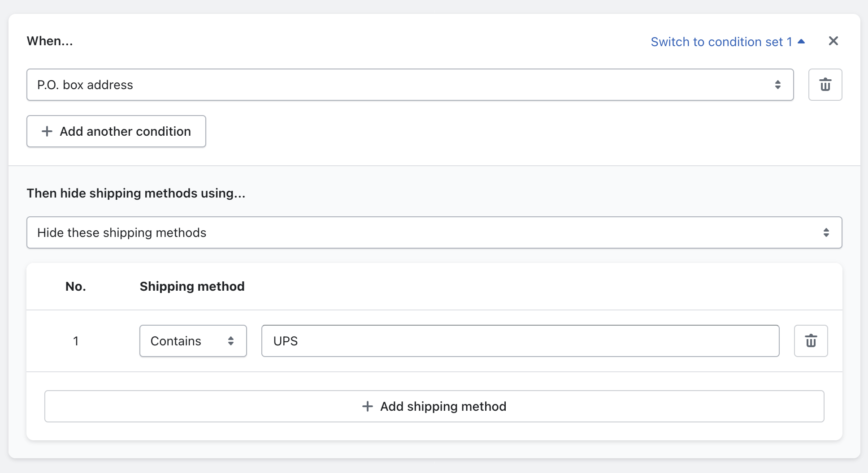Delete the UPS shipping method row
Screen dimensions: 868x473
(811, 341)
